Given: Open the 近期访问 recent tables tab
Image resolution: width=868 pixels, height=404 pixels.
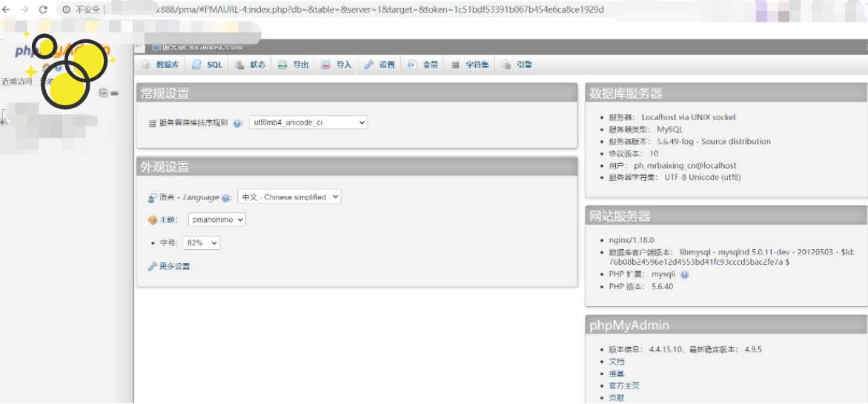Looking at the screenshot, I should [17, 82].
